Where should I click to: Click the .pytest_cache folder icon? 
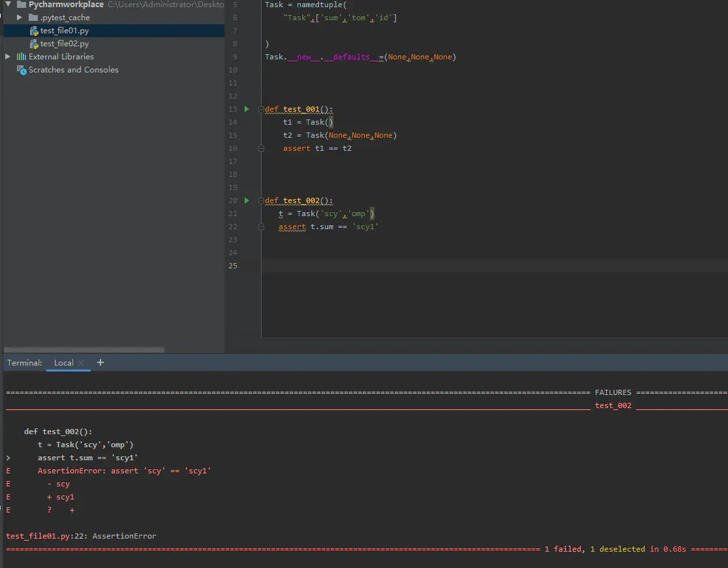tap(33, 18)
